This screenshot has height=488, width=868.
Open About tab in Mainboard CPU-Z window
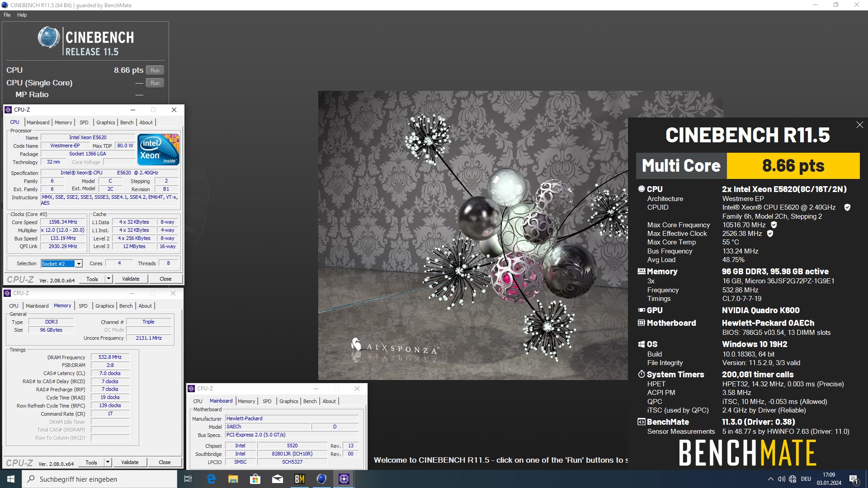point(329,401)
